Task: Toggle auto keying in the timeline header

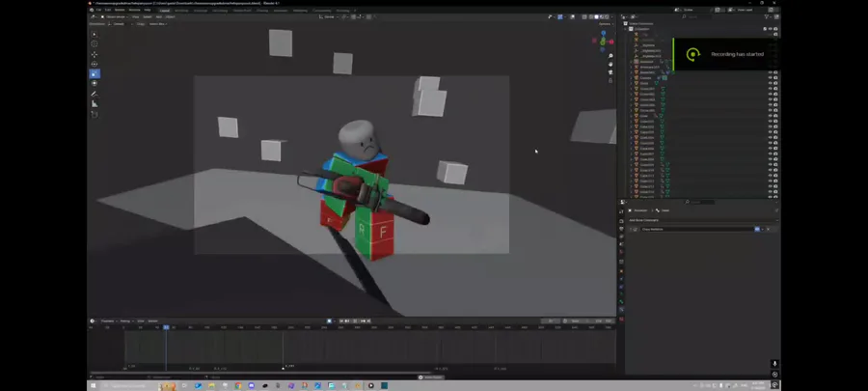Action: [x=330, y=321]
